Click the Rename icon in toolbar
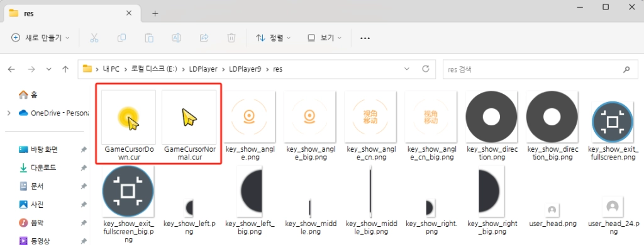Screen dimensions: 644x245 tap(176, 38)
